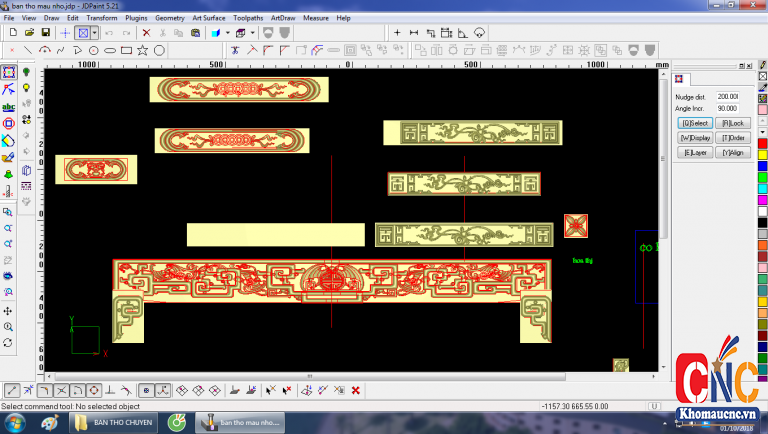The width and height of the screenshot is (768, 434).
Task: Open the 3D view cube dropdown arrow
Action: [x=253, y=33]
